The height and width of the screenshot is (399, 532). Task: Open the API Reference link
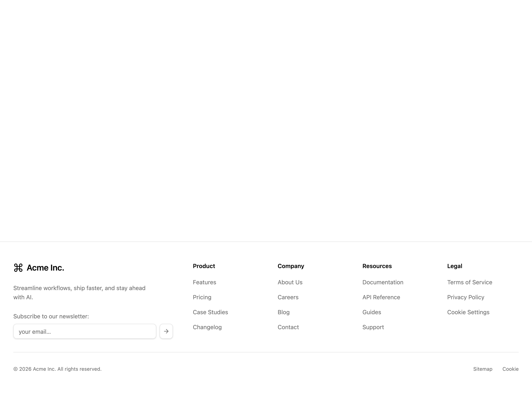[381, 297]
